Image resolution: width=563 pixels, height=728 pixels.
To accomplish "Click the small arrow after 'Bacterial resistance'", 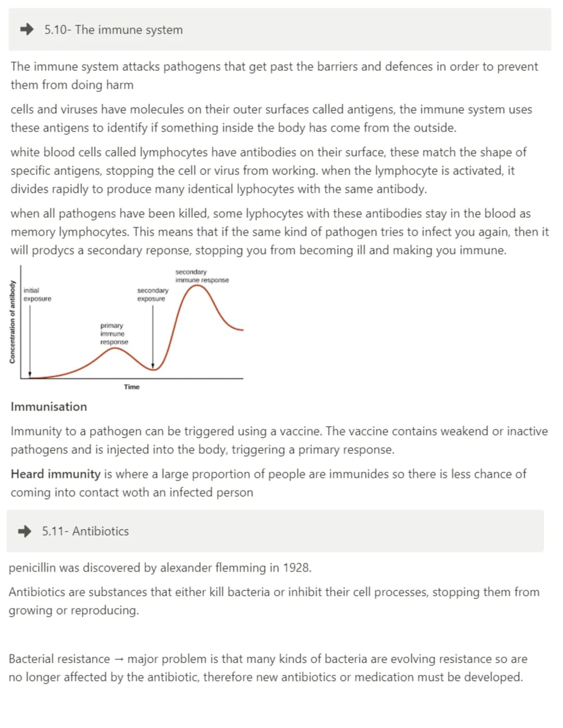I will 119,659.
